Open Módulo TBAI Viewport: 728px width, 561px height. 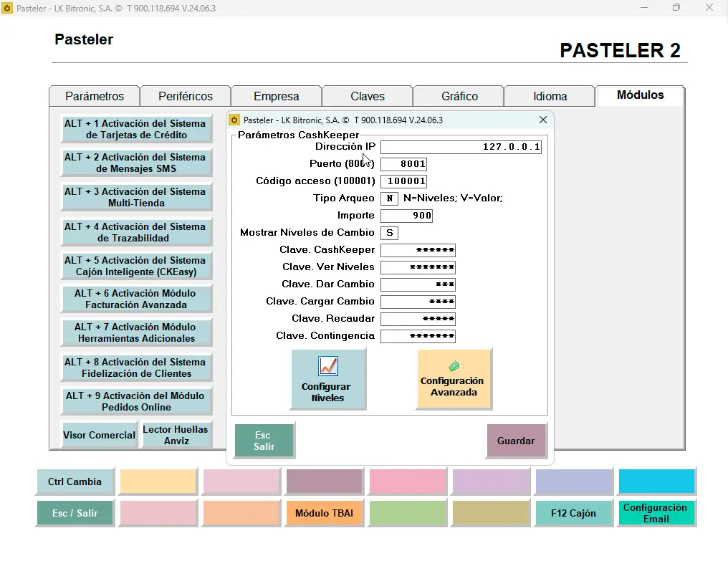(x=324, y=513)
